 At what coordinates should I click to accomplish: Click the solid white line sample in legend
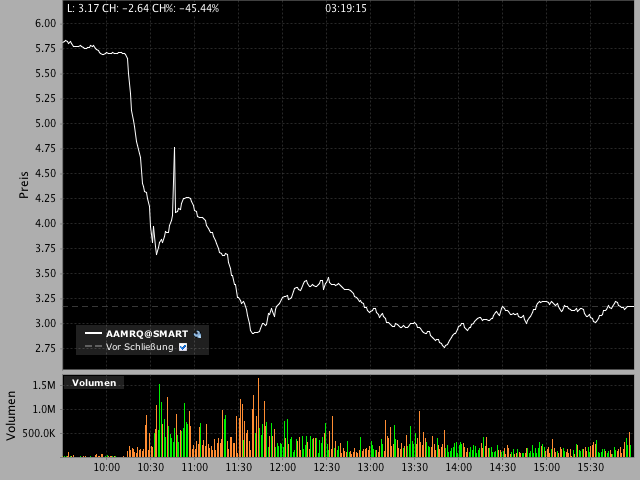tap(93, 333)
